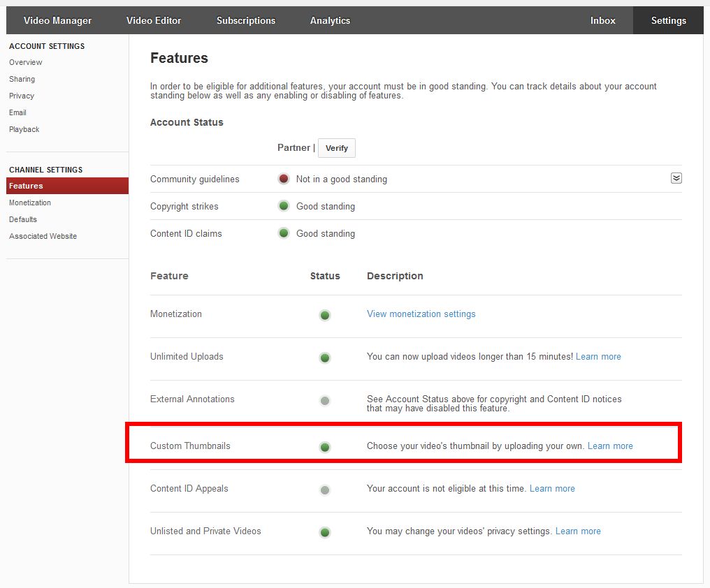Screen dimensions: 710x588
Task: Click 'Choose your video's thumbnail' description
Action: point(475,446)
